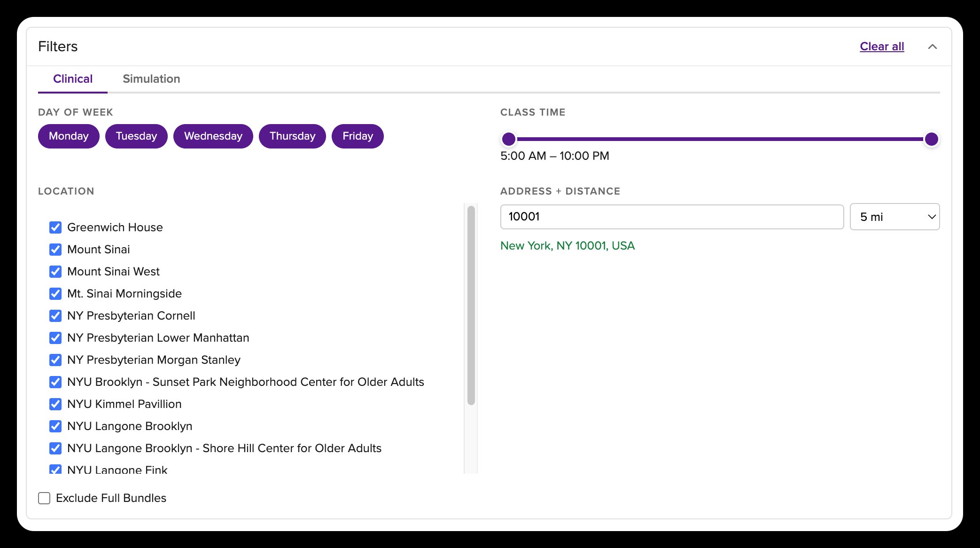Uncheck NYU Kimmel Pavillion checkbox
Viewport: 980px width, 548px height.
pyautogui.click(x=55, y=404)
